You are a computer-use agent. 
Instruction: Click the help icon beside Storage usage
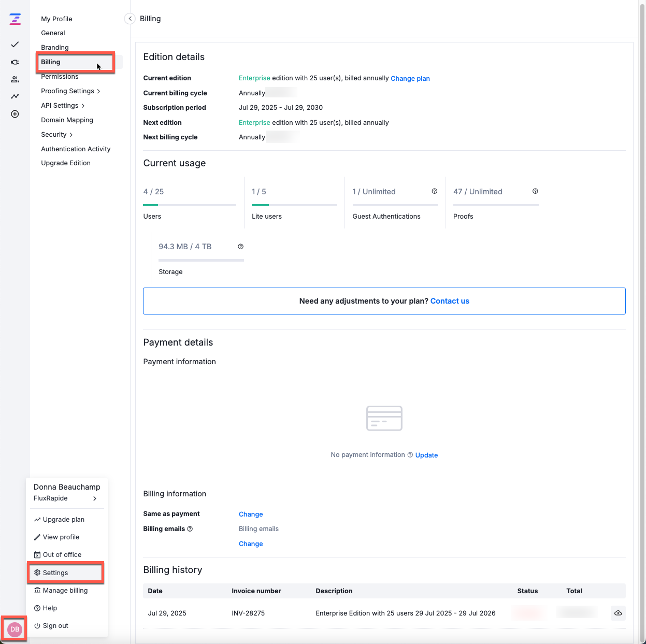click(240, 247)
